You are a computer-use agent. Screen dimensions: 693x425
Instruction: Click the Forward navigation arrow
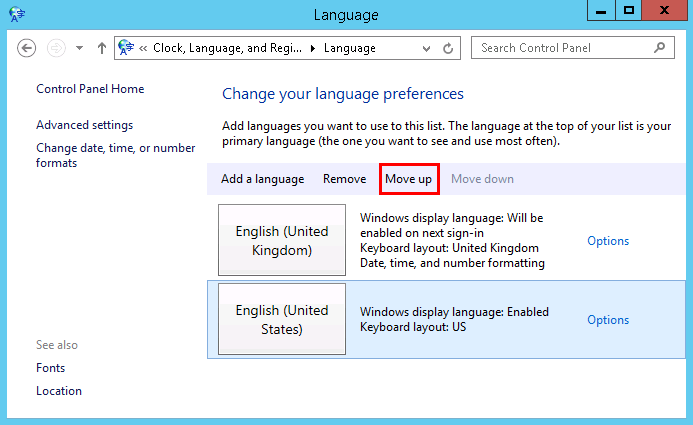(x=56, y=48)
